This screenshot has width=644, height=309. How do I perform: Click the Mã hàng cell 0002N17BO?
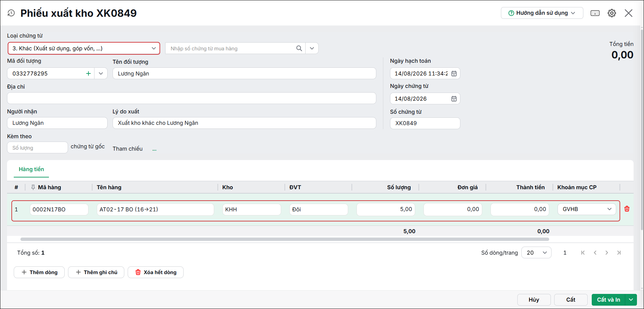tap(59, 209)
